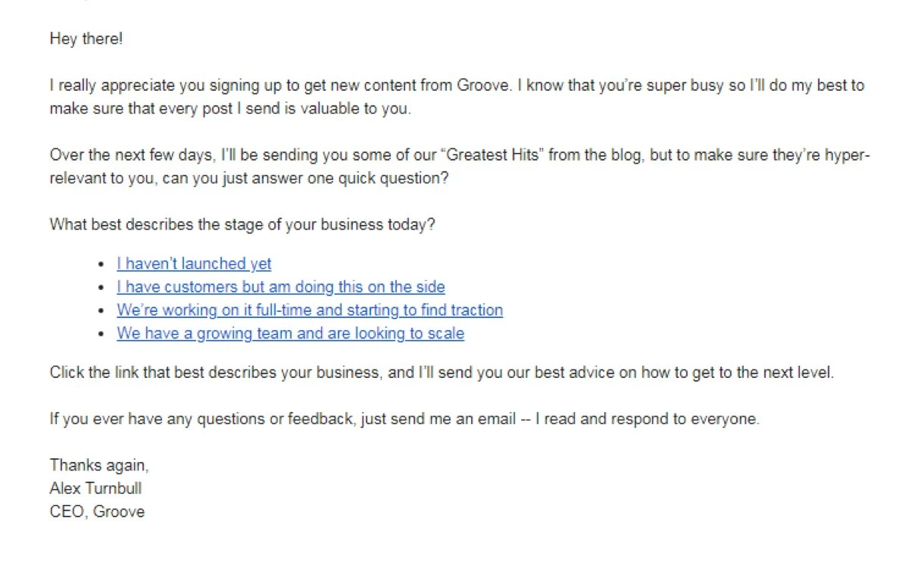The height and width of the screenshot is (565, 924).
Task: Click the "Hey there!" greeting text
Action: point(86,39)
